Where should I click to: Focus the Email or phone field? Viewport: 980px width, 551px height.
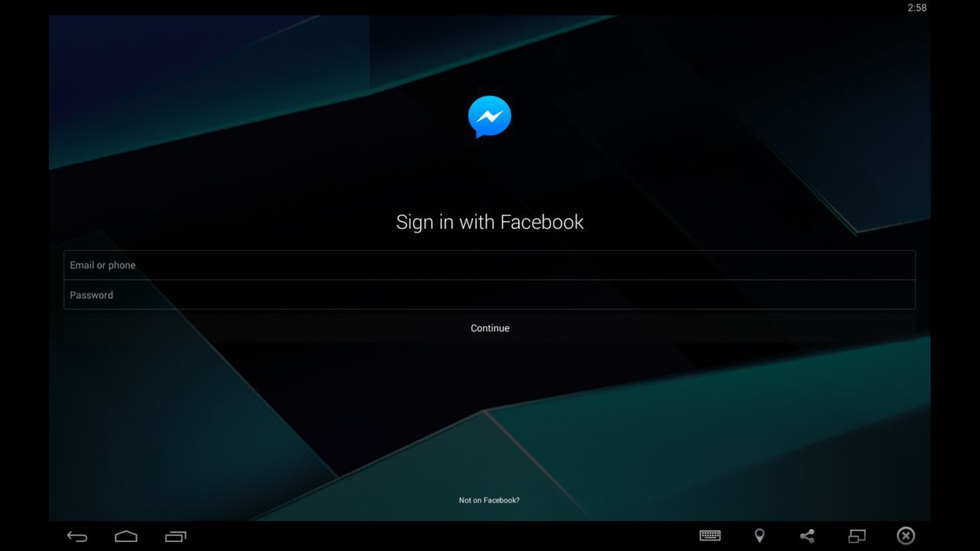tap(489, 265)
